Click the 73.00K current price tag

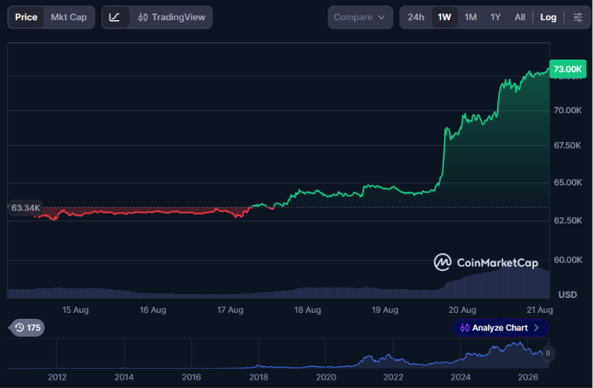[x=568, y=69]
